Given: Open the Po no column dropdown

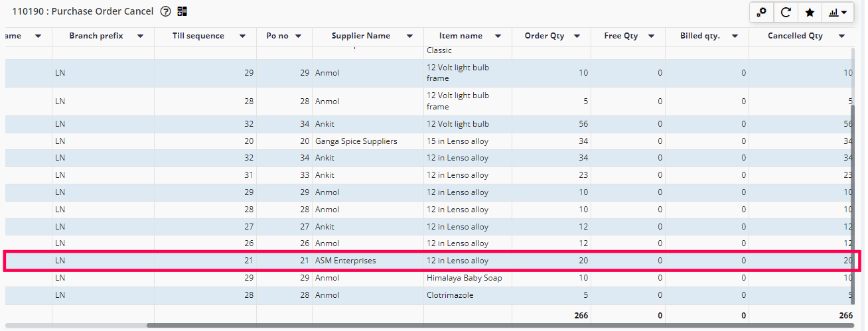Looking at the screenshot, I should click(x=299, y=36).
